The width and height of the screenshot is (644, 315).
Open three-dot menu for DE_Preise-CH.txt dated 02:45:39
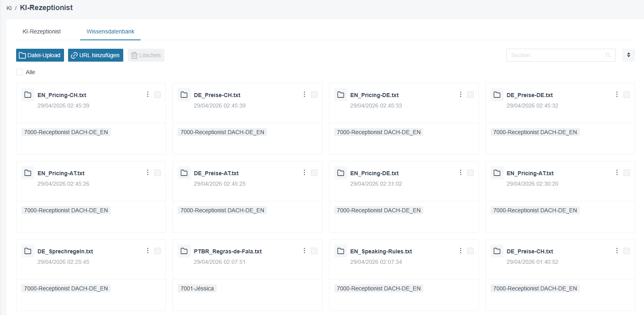pos(304,94)
